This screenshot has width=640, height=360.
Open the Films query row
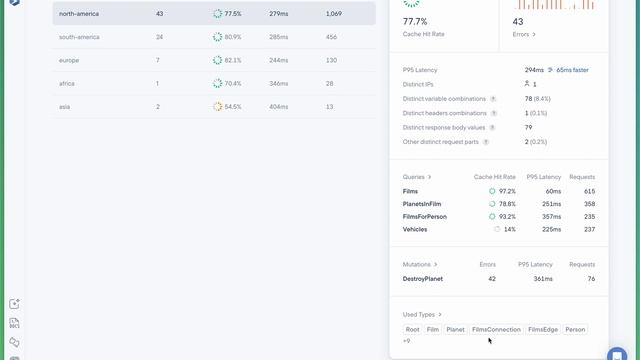point(499,191)
